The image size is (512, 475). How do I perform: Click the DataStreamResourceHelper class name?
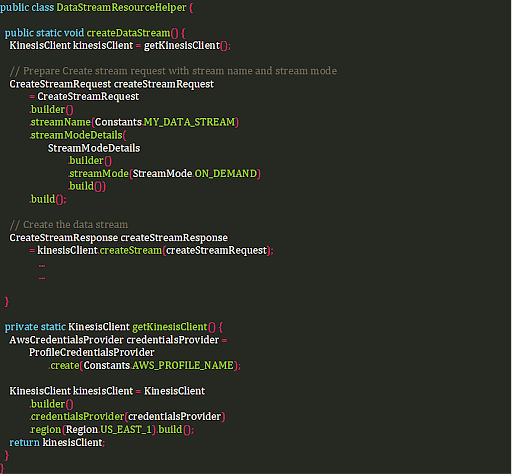click(121, 7)
